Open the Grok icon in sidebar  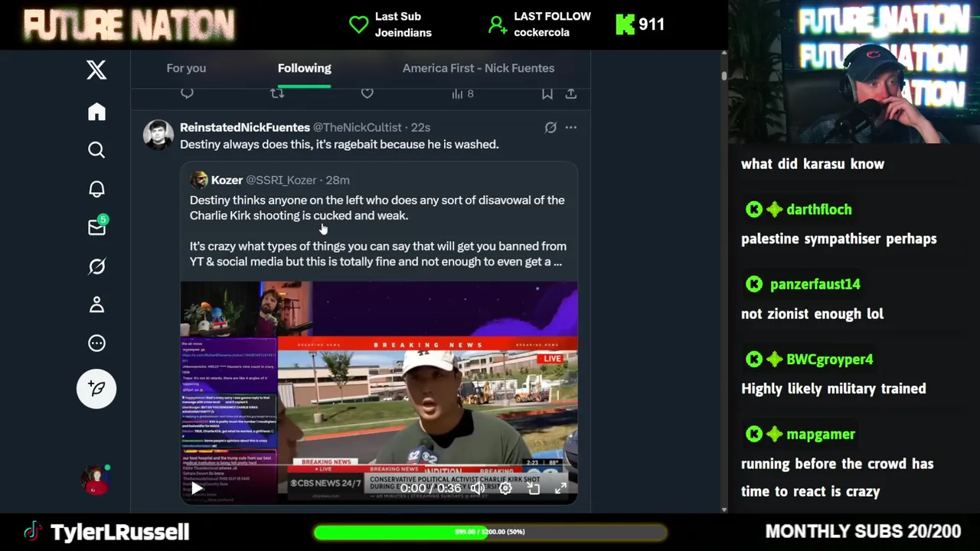(x=96, y=266)
